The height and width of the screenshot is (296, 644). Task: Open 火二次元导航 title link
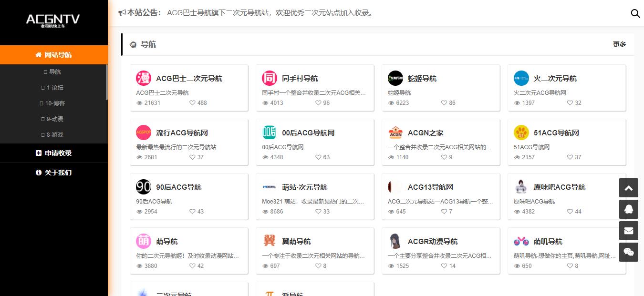pos(555,78)
